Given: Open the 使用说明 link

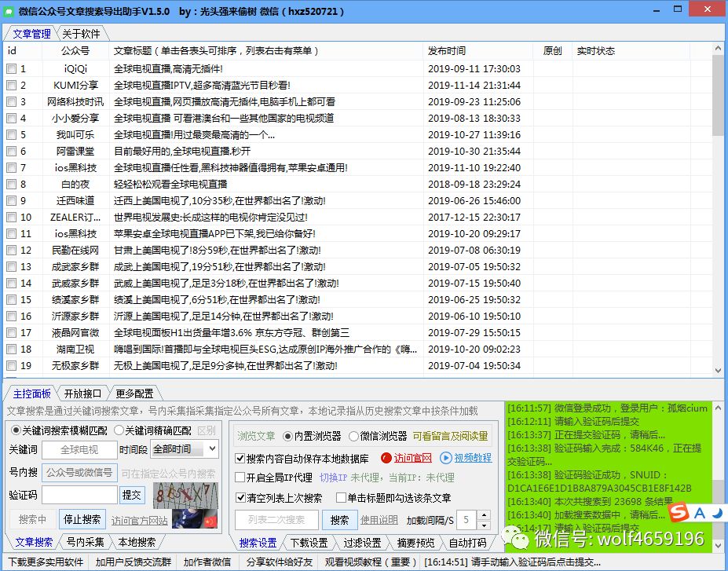Looking at the screenshot, I should click(x=379, y=520).
